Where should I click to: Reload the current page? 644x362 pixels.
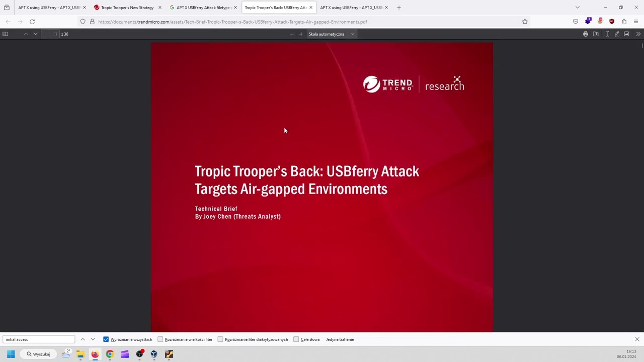[x=32, y=22]
